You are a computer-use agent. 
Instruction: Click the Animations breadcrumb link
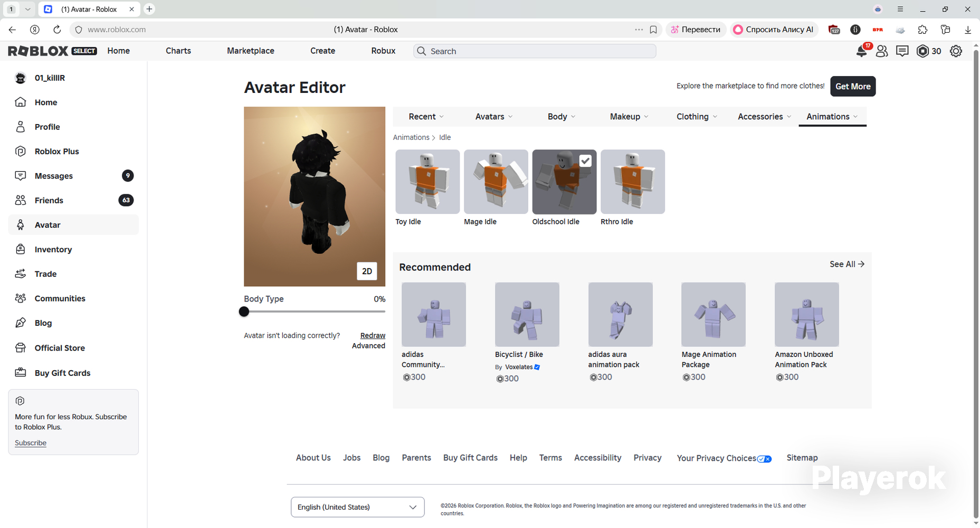(x=411, y=137)
